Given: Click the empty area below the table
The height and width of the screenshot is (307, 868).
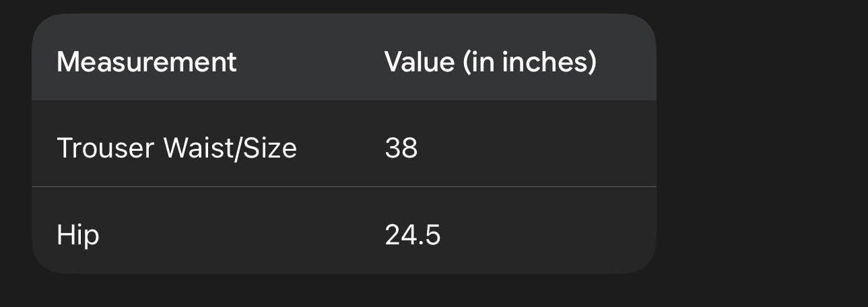Looking at the screenshot, I should [x=343, y=291].
